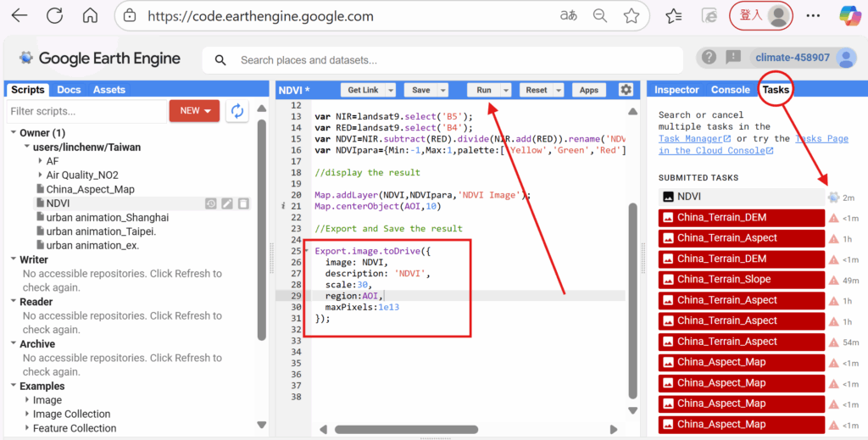Switch to the Tasks tab
The width and height of the screenshot is (868, 440).
(776, 90)
